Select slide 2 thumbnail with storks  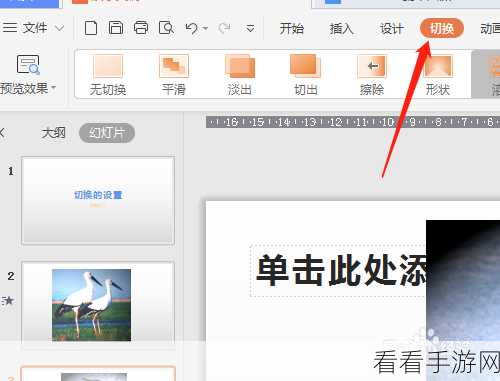[x=98, y=305]
